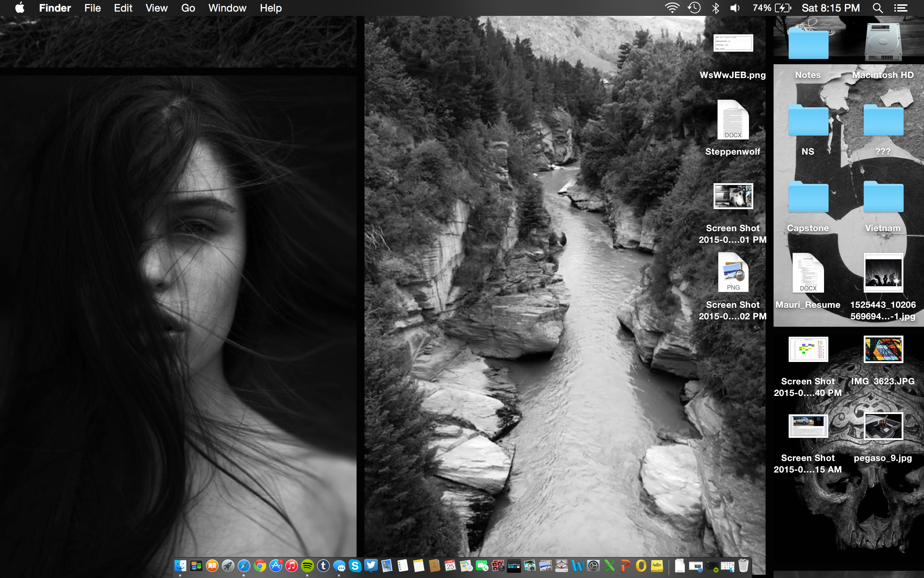The height and width of the screenshot is (578, 924).
Task: Launch the Twitter app
Action: (371, 565)
